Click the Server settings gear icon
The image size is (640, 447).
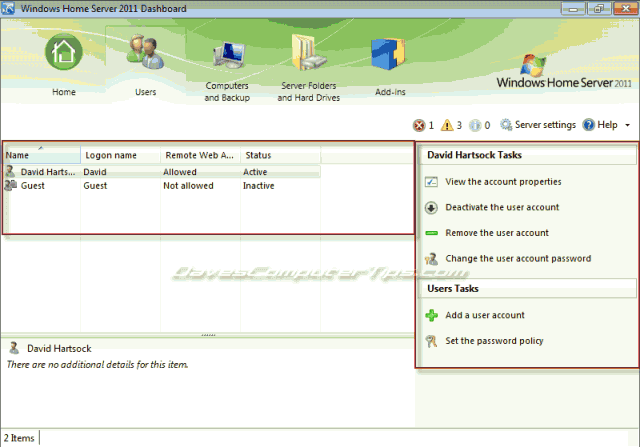(x=506, y=125)
